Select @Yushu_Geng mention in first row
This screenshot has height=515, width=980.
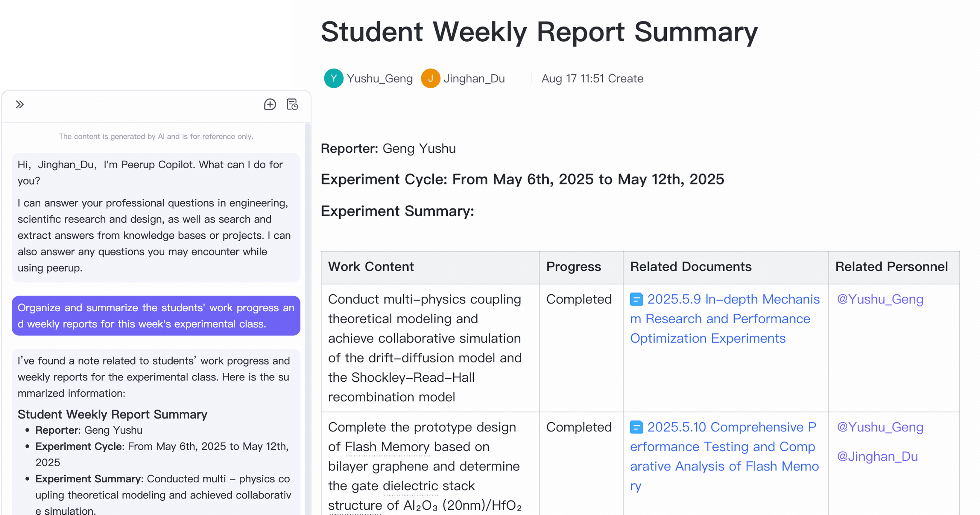point(880,299)
